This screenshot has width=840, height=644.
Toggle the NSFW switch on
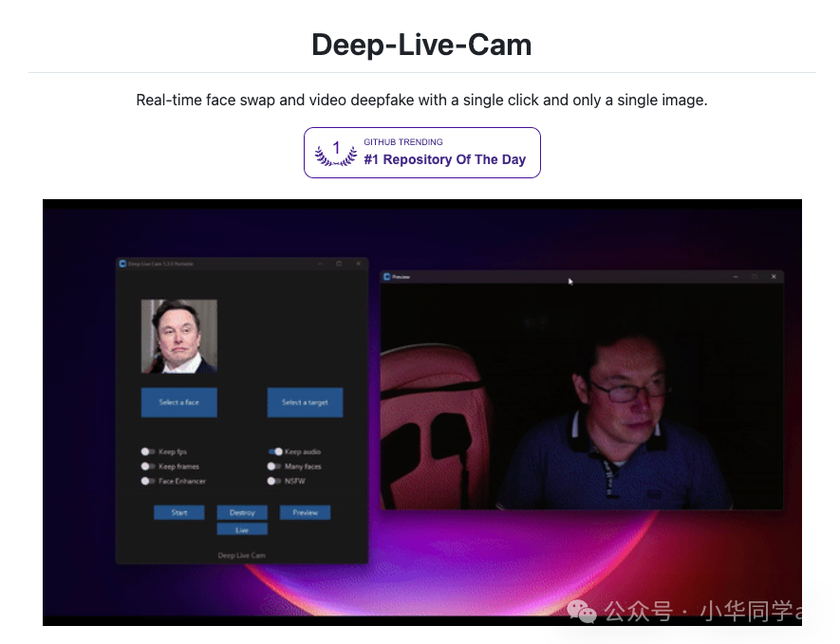273,481
